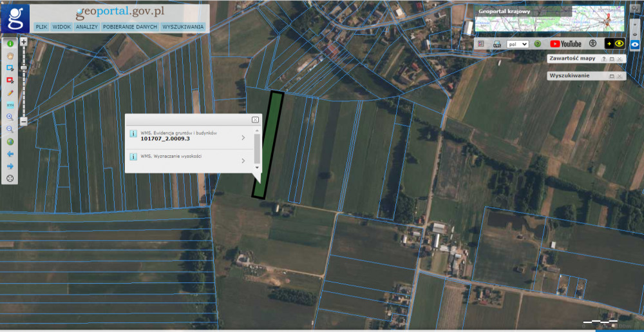Open the XYH coordinates tool
644x332 pixels.
pos(10,104)
